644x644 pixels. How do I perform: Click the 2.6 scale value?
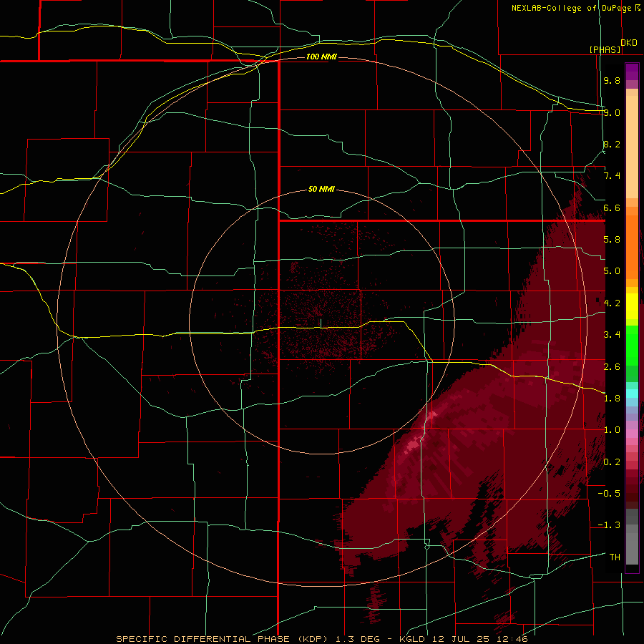(x=612, y=367)
